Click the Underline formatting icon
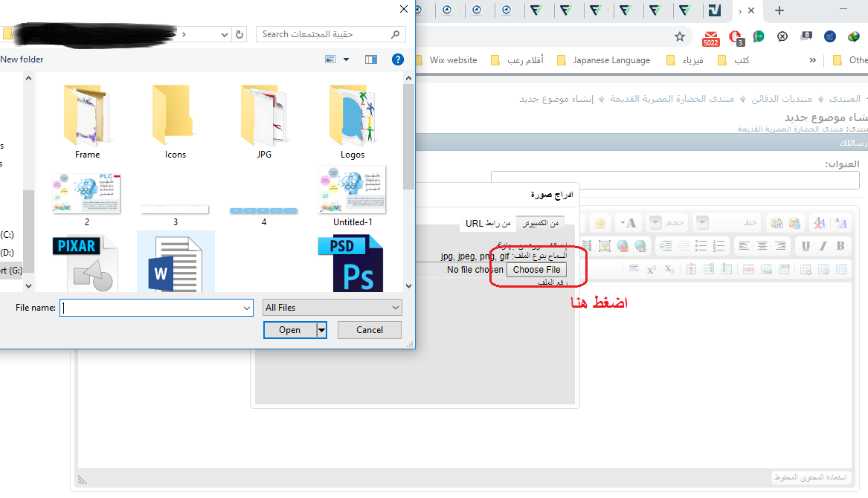 click(x=806, y=246)
